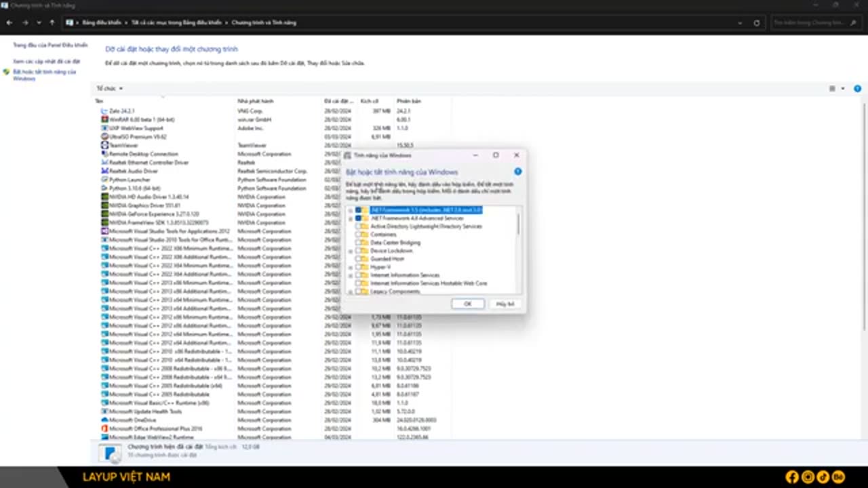The width and height of the screenshot is (868, 488).
Task: Open TikTok icon in bottom banner
Action: point(823,477)
